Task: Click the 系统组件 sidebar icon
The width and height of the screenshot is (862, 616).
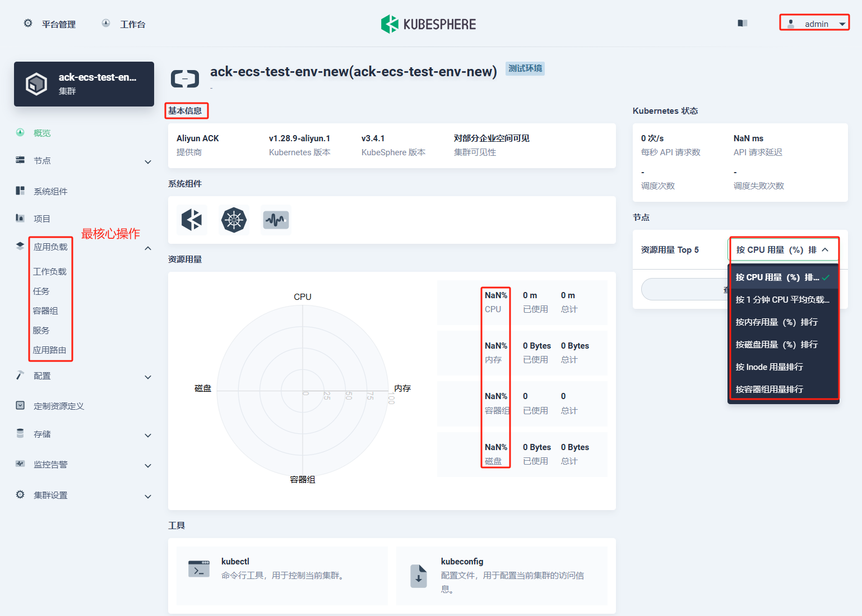Action: [20, 191]
